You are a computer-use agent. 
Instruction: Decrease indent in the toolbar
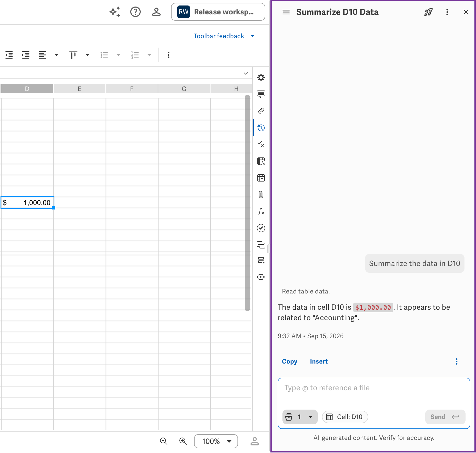click(x=9, y=55)
